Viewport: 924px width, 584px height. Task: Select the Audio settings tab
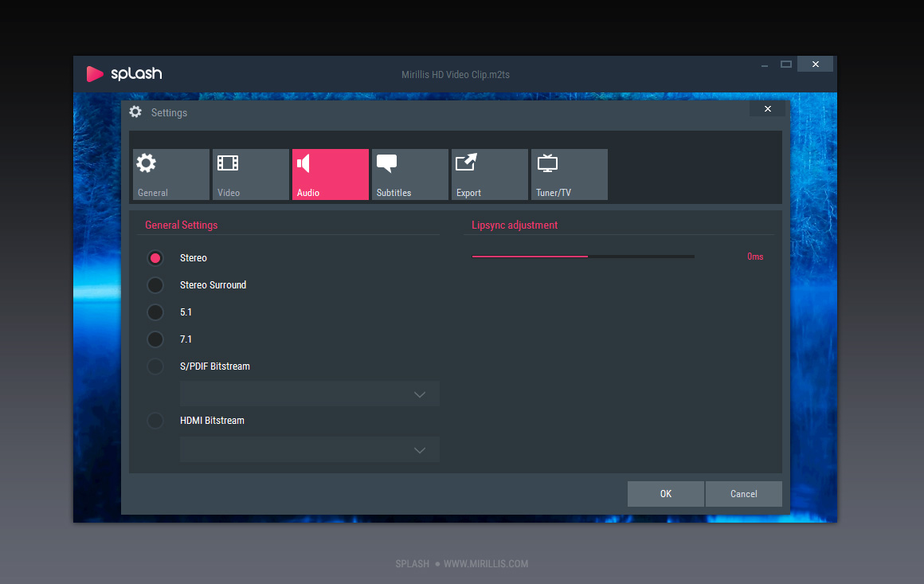pyautogui.click(x=331, y=174)
